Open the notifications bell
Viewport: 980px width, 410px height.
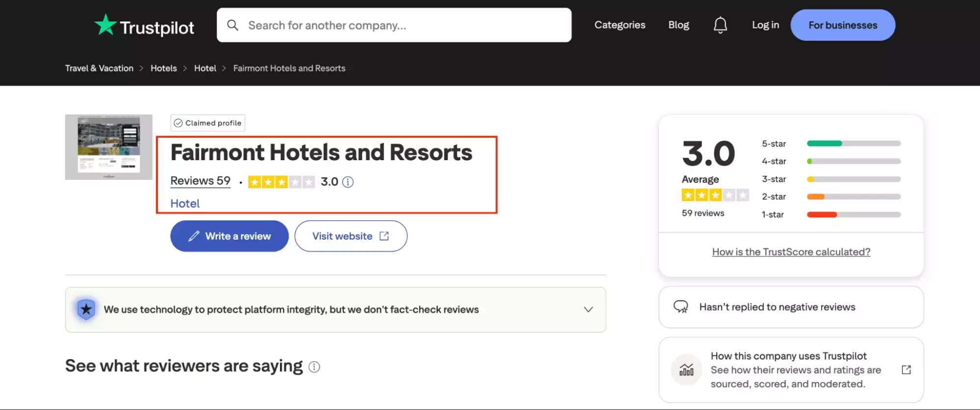pyautogui.click(x=720, y=25)
